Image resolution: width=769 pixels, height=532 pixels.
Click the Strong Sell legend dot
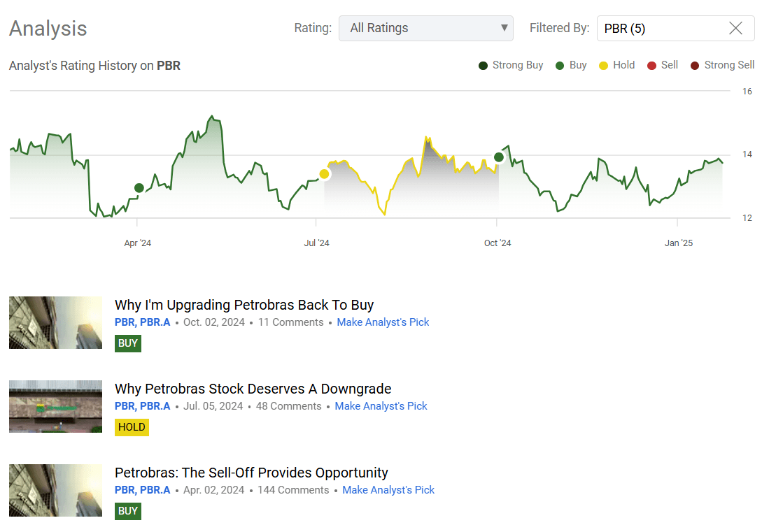coord(693,65)
